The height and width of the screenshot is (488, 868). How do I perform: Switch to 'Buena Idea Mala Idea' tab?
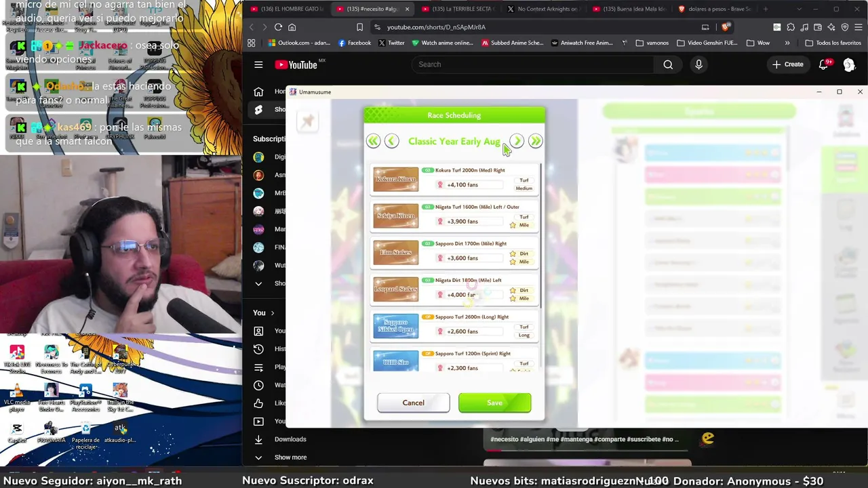tap(629, 9)
